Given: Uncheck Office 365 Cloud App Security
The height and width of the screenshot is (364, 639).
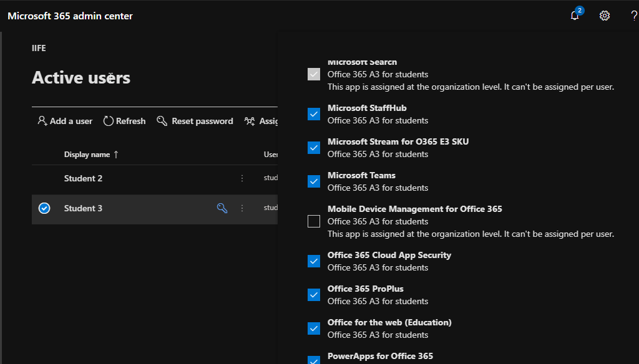Looking at the screenshot, I should click(x=314, y=261).
